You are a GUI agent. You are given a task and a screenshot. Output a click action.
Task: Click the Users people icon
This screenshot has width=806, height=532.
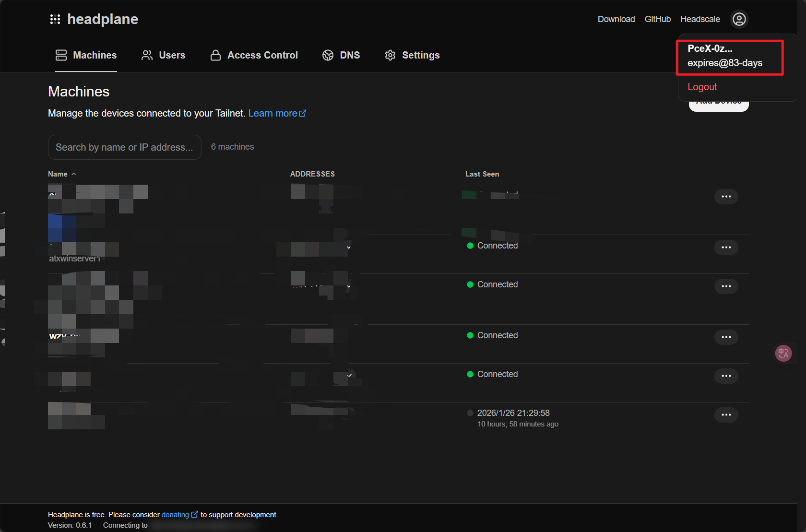147,55
